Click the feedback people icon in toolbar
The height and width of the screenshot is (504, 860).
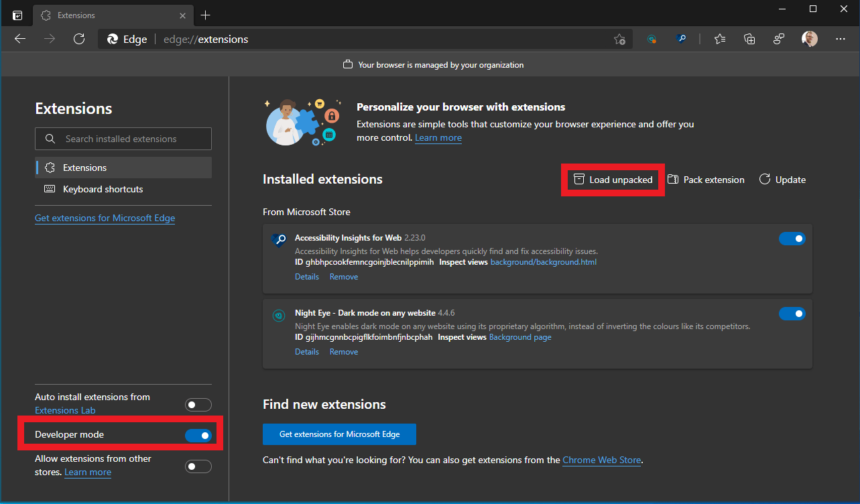(779, 39)
